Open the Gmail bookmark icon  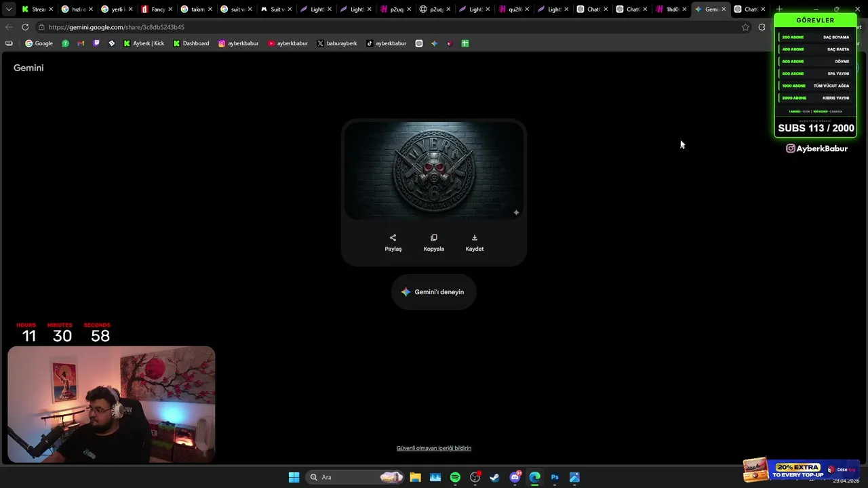point(81,43)
